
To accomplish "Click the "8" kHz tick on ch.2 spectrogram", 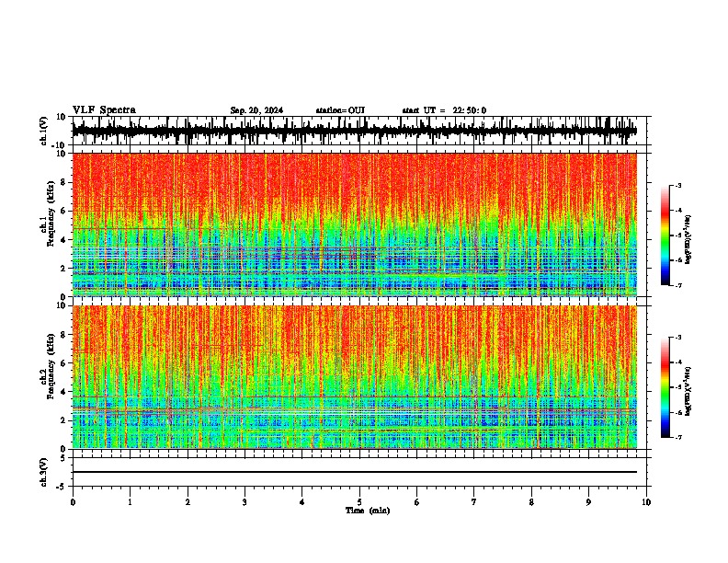I will (x=64, y=335).
